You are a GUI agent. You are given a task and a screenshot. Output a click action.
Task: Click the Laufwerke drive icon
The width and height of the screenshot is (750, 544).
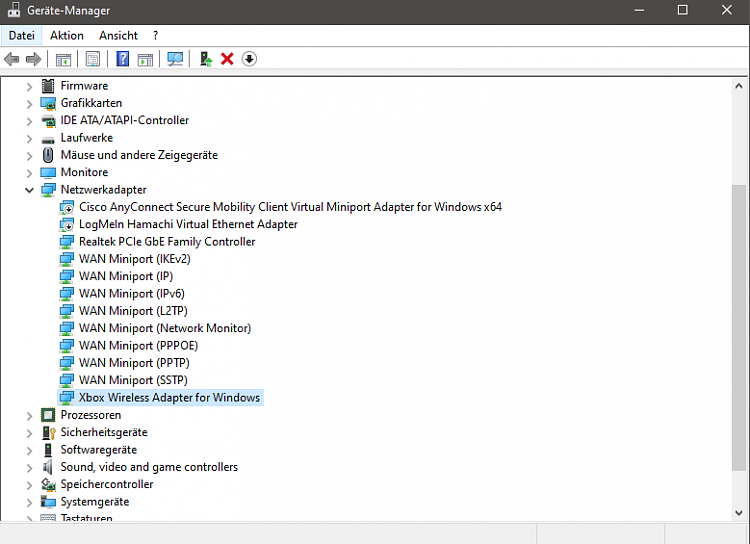pyautogui.click(x=48, y=140)
